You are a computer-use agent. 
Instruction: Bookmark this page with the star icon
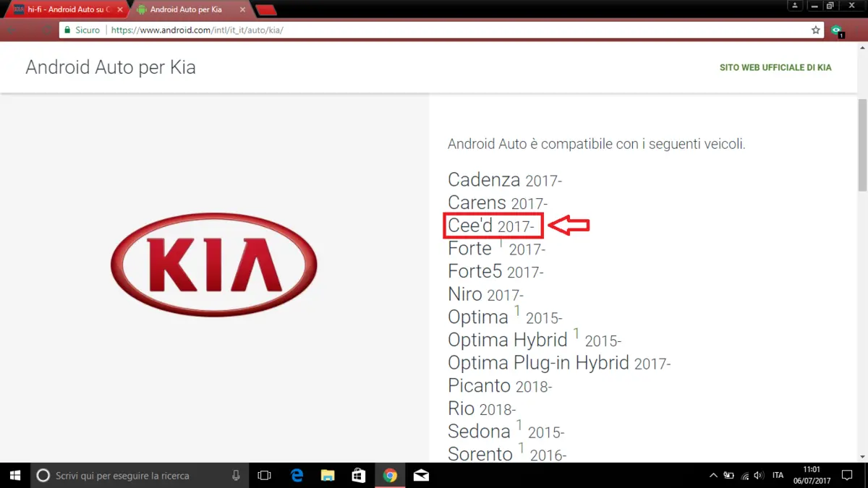816,30
